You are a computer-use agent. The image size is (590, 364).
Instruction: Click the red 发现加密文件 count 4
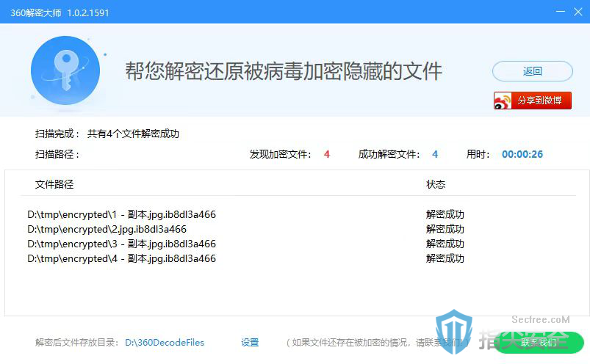click(x=327, y=154)
